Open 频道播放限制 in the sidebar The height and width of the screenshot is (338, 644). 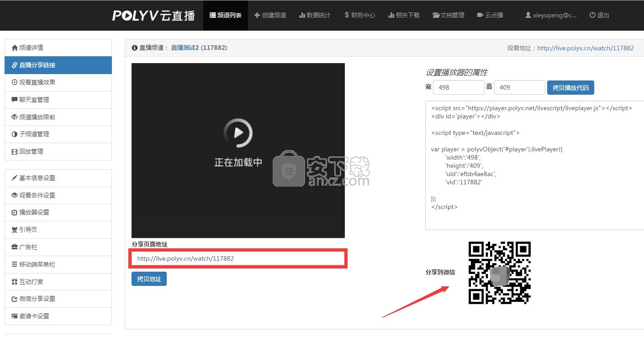pos(58,117)
